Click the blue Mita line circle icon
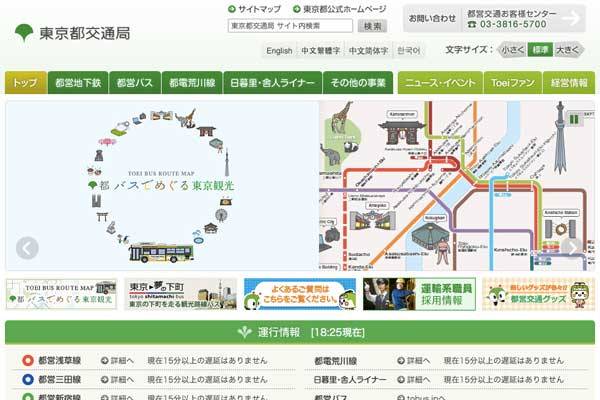This screenshot has height=400, width=600. tap(28, 380)
